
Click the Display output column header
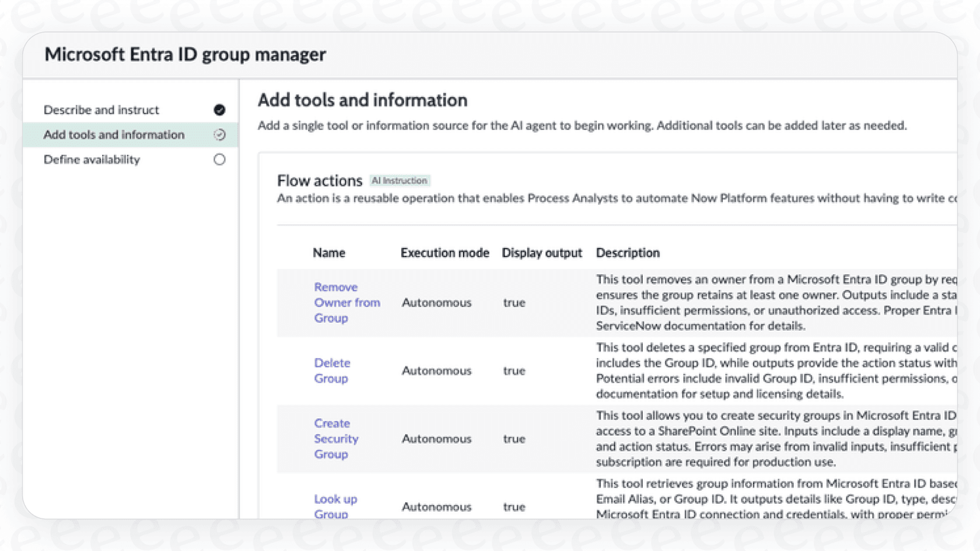click(x=541, y=252)
